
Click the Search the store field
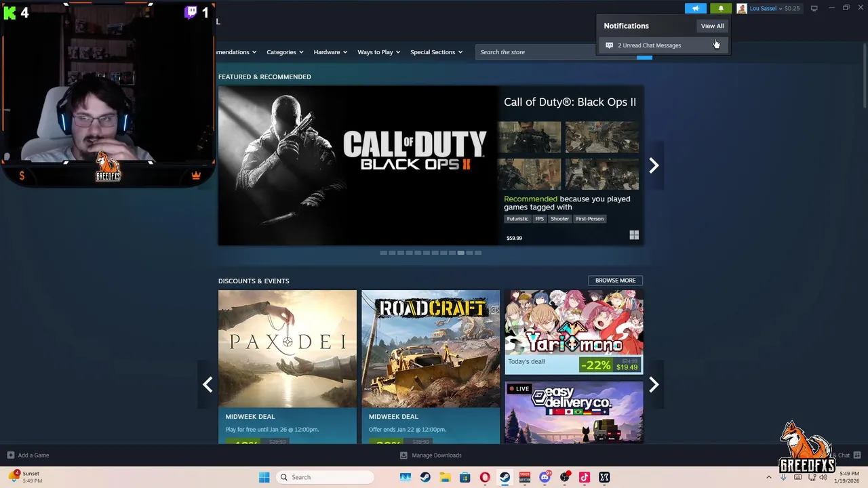[556, 52]
